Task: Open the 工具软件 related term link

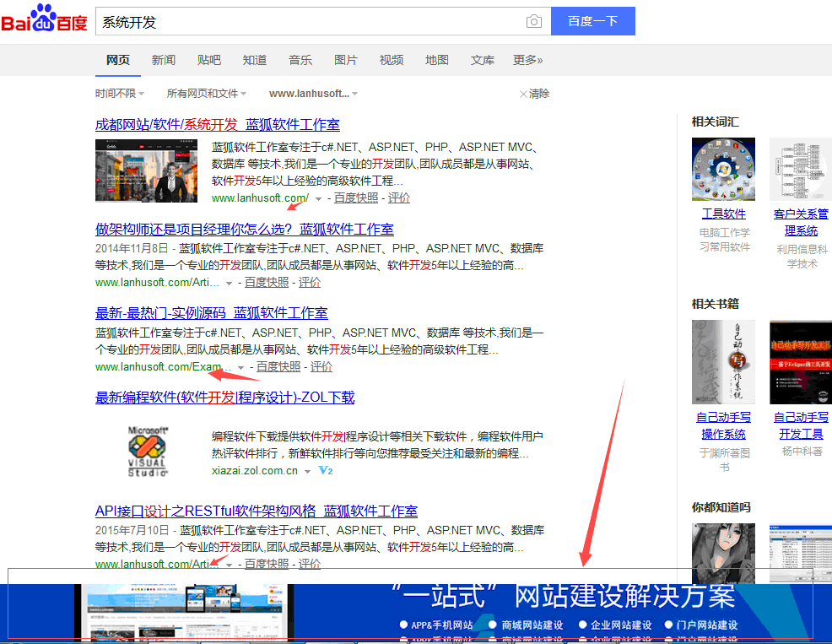Action: [724, 214]
